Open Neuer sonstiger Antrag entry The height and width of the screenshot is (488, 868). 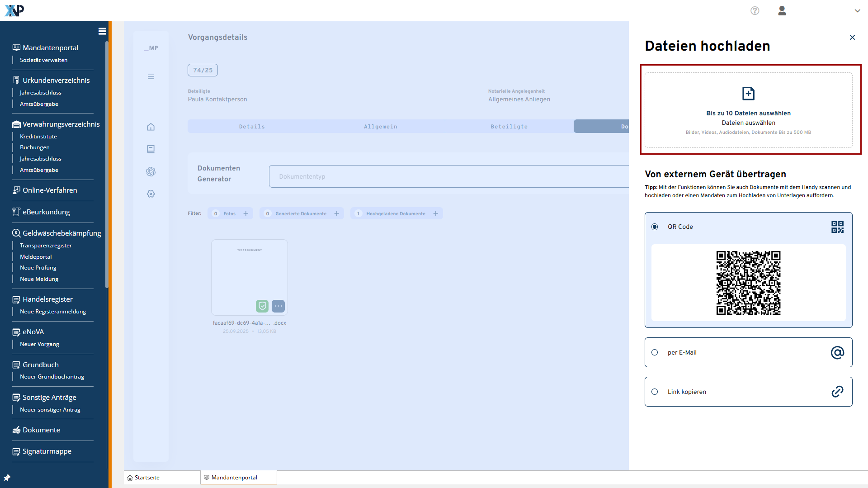[x=50, y=410]
